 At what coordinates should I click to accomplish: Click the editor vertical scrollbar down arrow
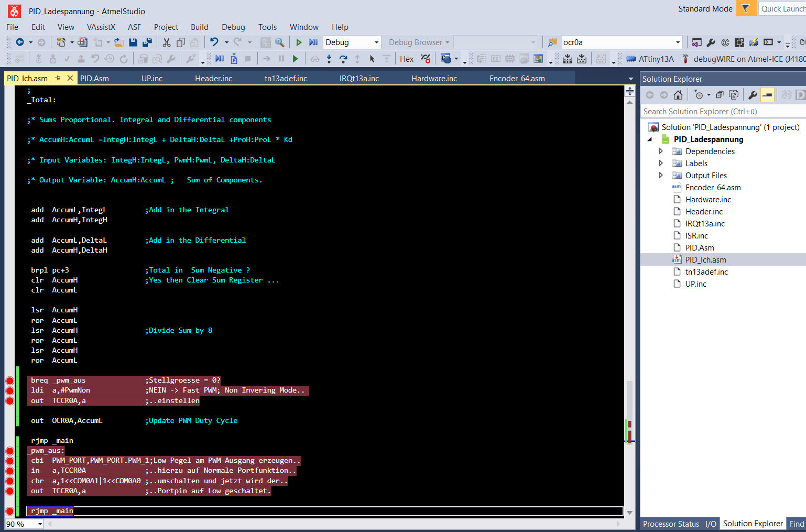[629, 513]
